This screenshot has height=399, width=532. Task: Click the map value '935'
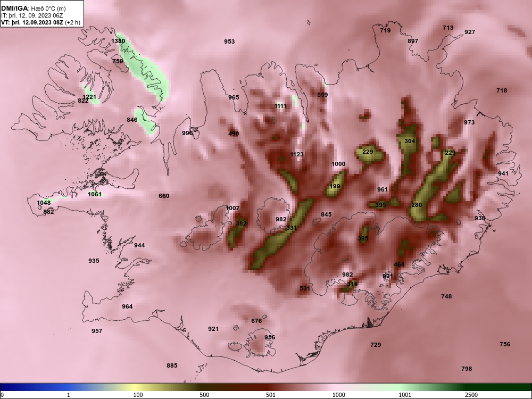94,261
